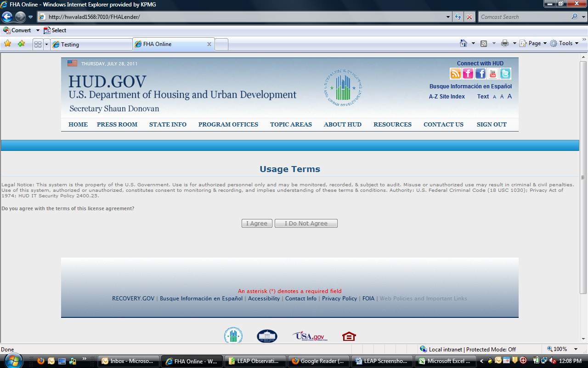The image size is (588, 368).
Task: Open the RESOURCES navigation item
Action: pyautogui.click(x=392, y=124)
